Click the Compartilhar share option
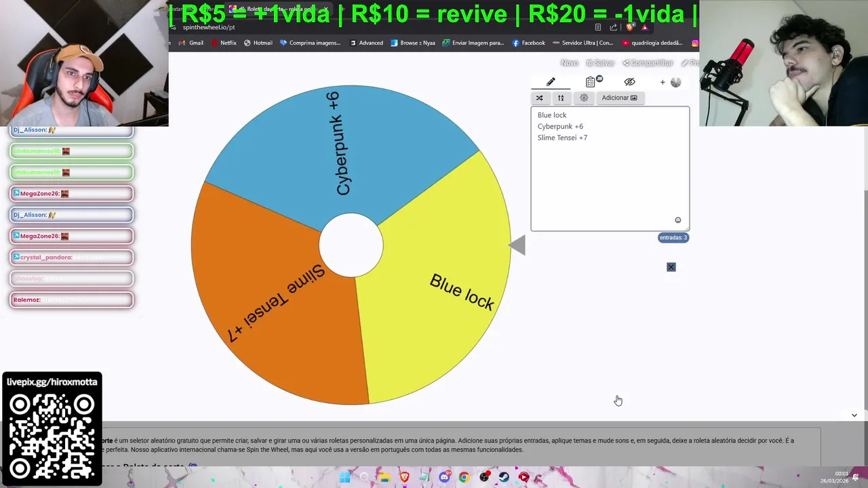 click(648, 63)
